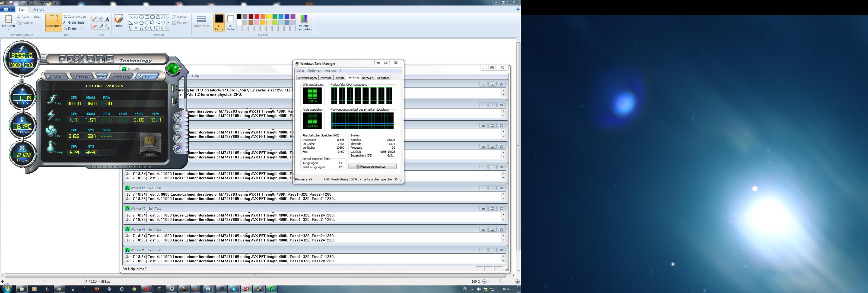Select the Pencil tool
The height and width of the screenshot is (293, 868).
[94, 19]
